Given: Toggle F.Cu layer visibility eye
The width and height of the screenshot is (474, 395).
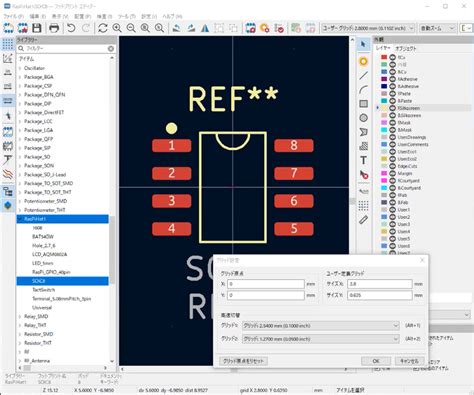Looking at the screenshot, I should click(393, 57).
